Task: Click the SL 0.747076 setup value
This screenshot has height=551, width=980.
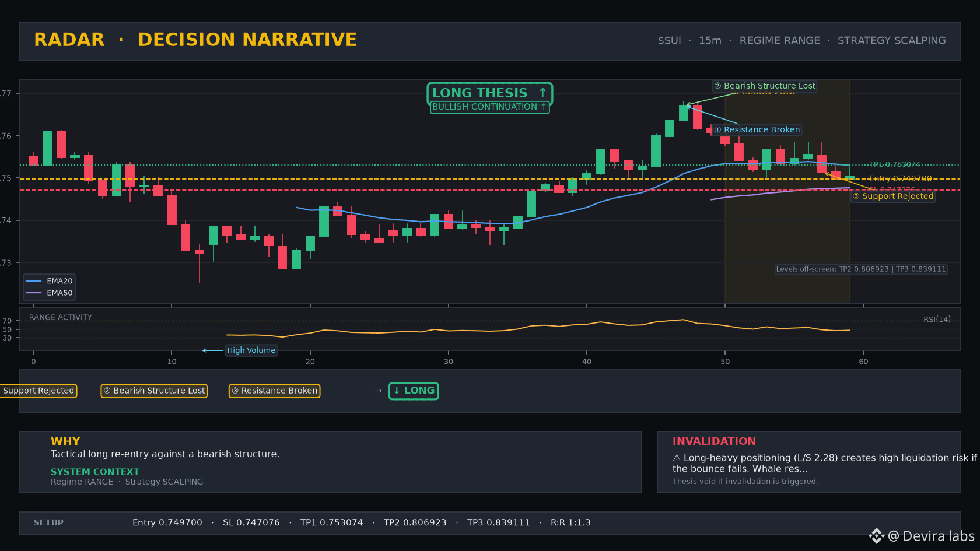Action: [x=251, y=522]
